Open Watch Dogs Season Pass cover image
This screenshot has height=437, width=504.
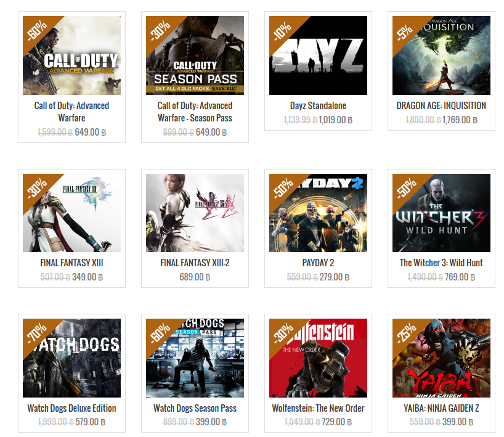195,358
